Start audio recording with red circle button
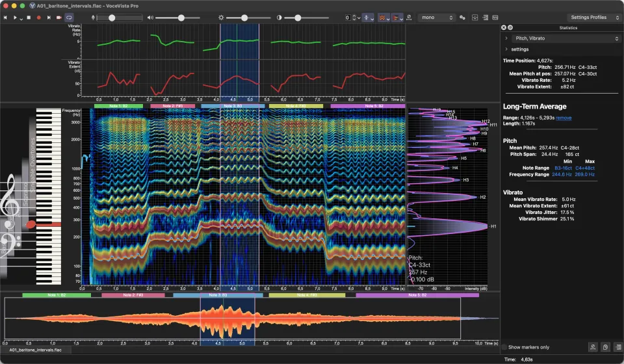Viewport: 624px width, 364px height. tap(38, 18)
